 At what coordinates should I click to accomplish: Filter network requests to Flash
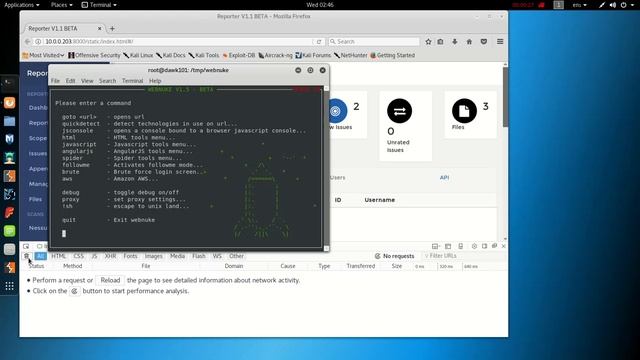[x=199, y=256]
